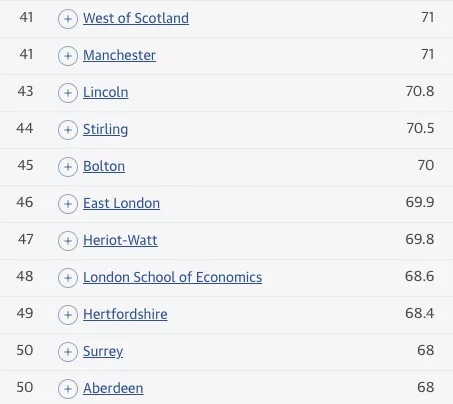Open the Aberdeen link
Screen dimensions: 453x404
(x=113, y=388)
